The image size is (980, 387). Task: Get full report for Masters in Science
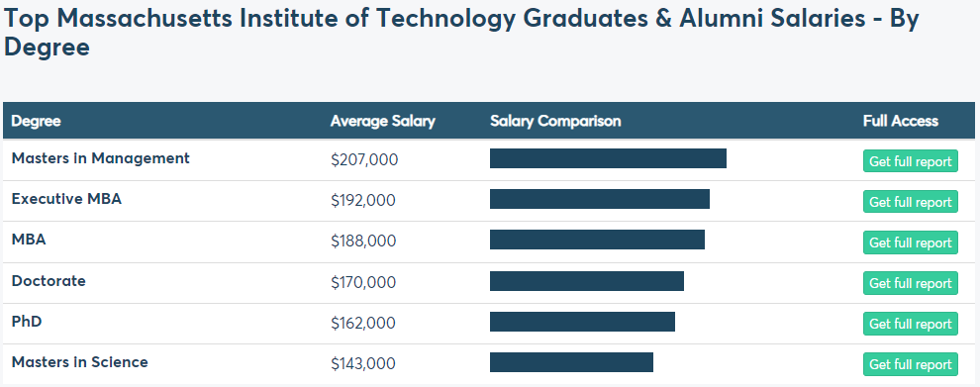(910, 364)
